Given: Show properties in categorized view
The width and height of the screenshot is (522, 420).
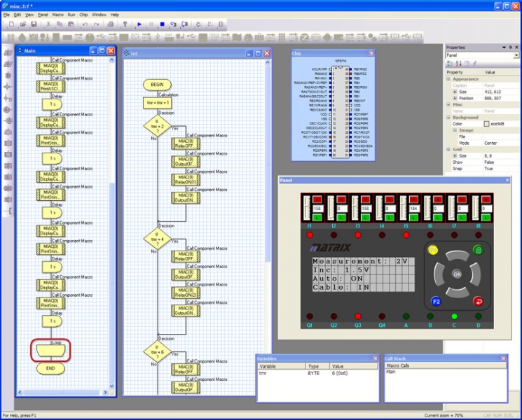Looking at the screenshot, I should [451, 63].
